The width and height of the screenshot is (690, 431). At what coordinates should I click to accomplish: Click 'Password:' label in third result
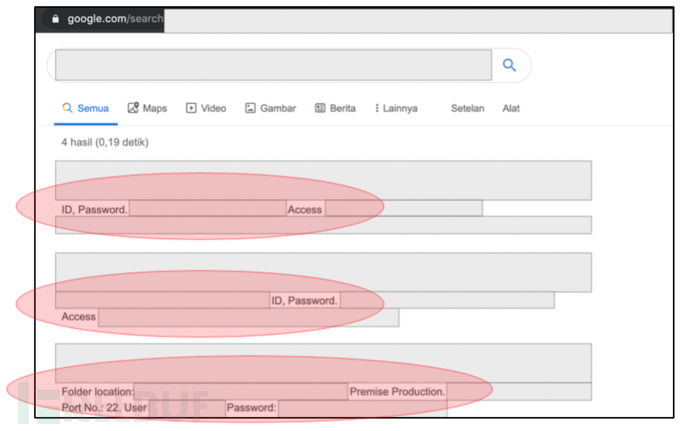tap(251, 408)
